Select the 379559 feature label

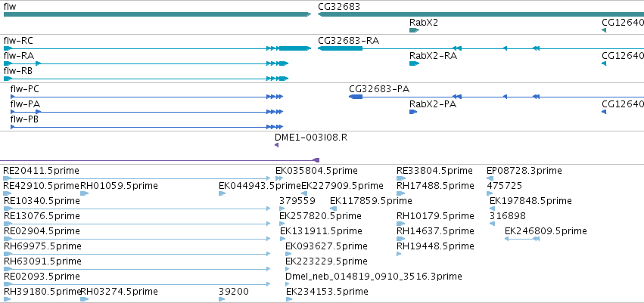coord(297,201)
